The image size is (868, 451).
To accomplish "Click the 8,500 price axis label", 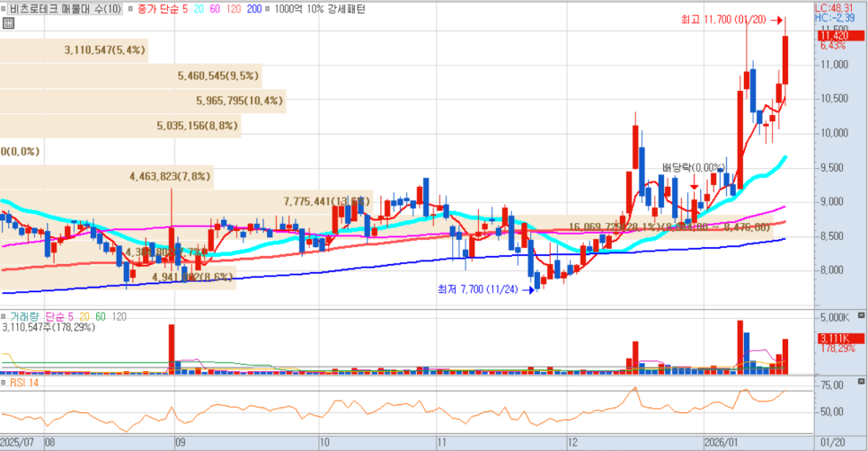I will click(x=832, y=236).
